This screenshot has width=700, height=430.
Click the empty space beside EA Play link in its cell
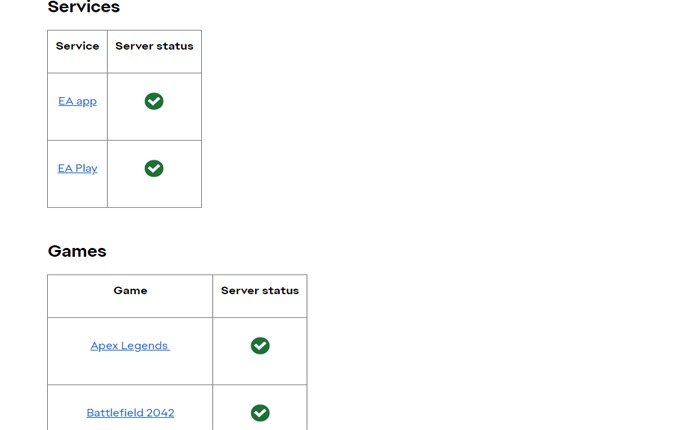coord(77,190)
